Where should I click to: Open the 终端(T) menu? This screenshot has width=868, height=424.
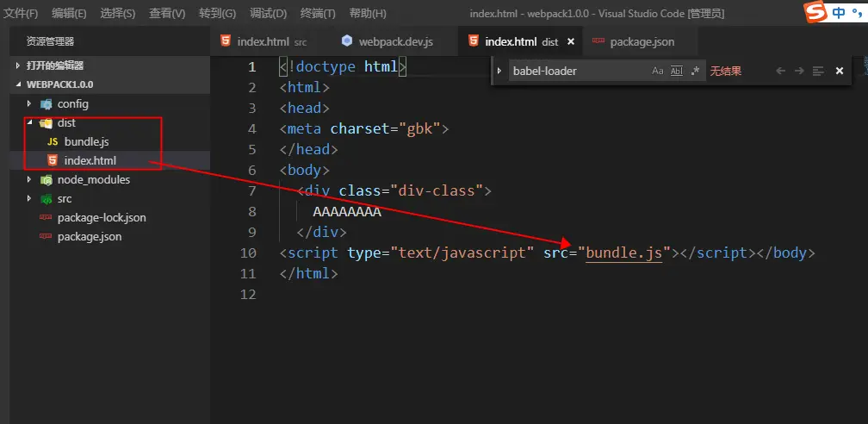(318, 13)
